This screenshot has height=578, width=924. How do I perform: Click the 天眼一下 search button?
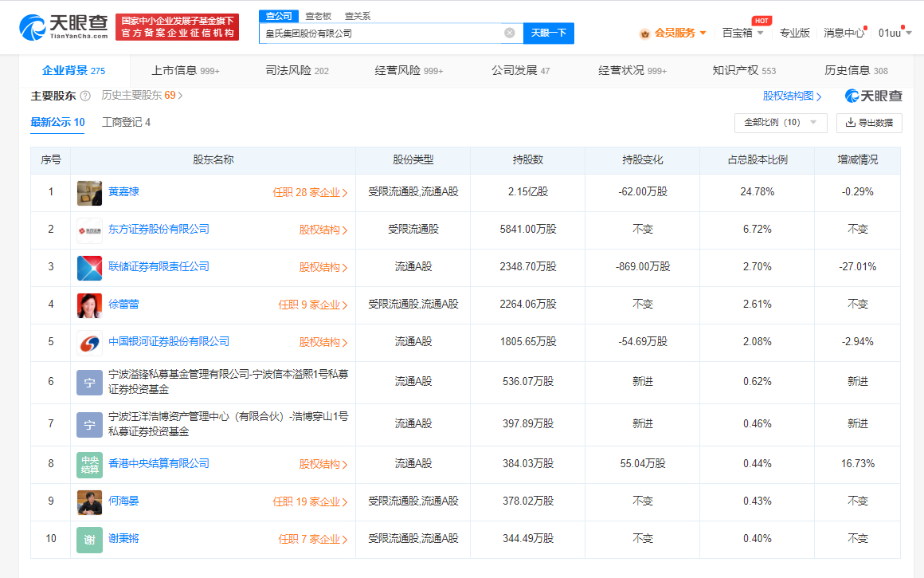point(549,33)
